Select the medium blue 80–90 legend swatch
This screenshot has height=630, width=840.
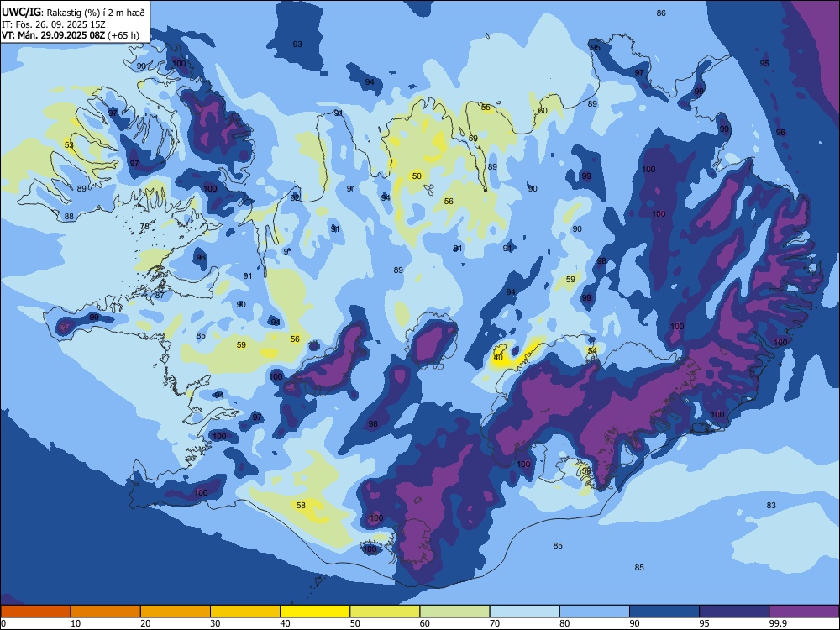point(595,612)
